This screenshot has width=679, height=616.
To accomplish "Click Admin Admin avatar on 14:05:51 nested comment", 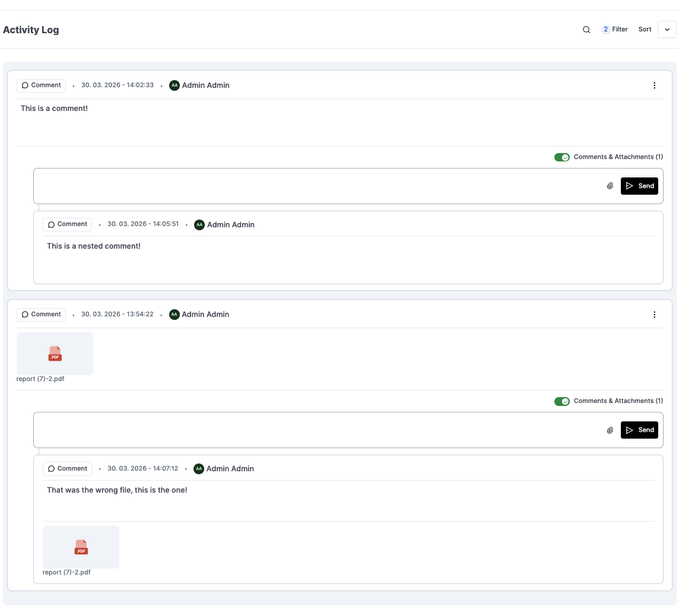I will pyautogui.click(x=199, y=225).
